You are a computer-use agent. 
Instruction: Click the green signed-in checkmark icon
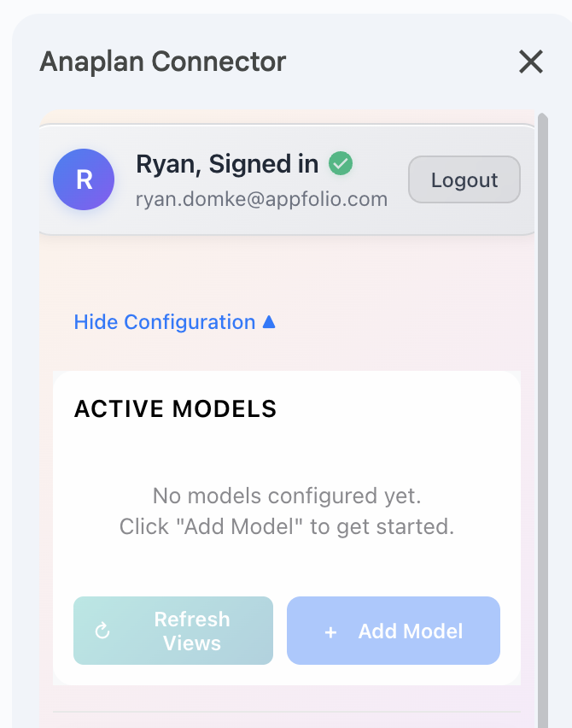pyautogui.click(x=341, y=163)
